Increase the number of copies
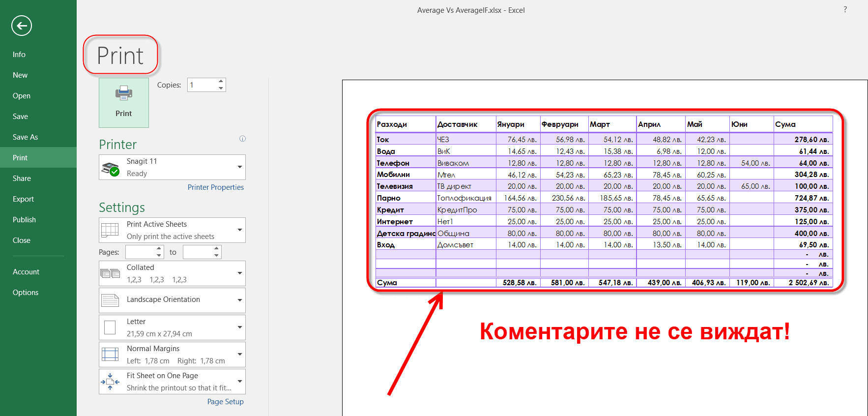 point(221,82)
